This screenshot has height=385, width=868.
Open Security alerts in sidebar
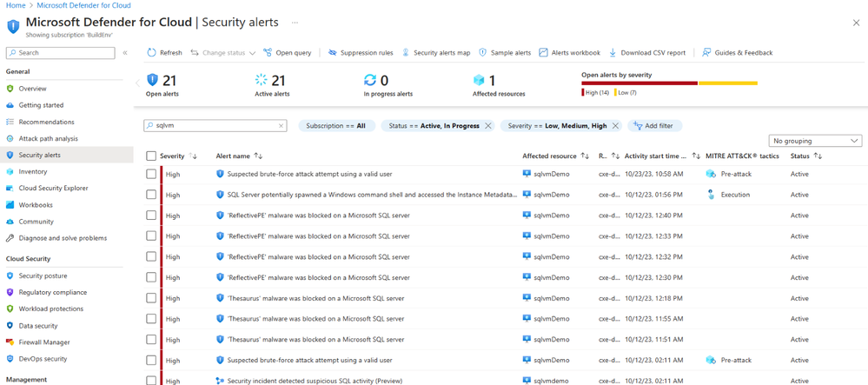tap(66, 155)
